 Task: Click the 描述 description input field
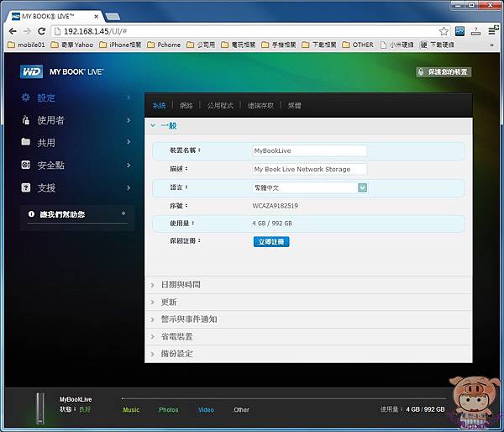309,169
